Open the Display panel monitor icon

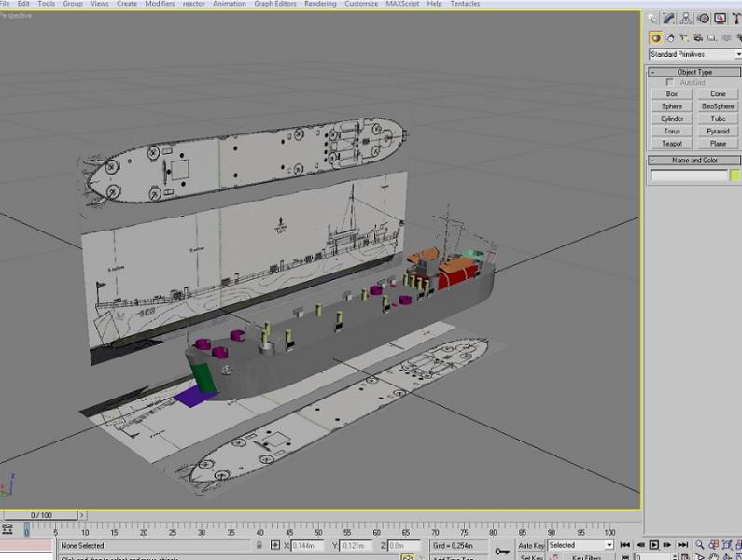point(720,19)
